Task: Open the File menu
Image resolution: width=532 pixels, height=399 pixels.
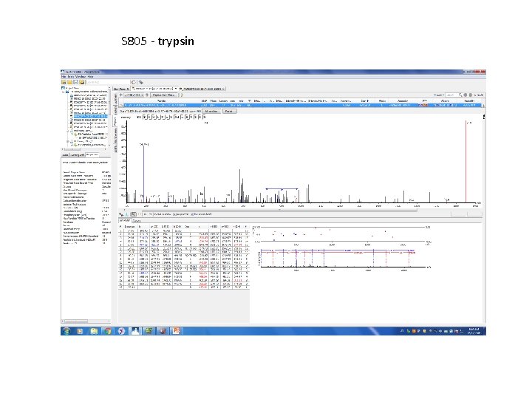Action: 63,77
